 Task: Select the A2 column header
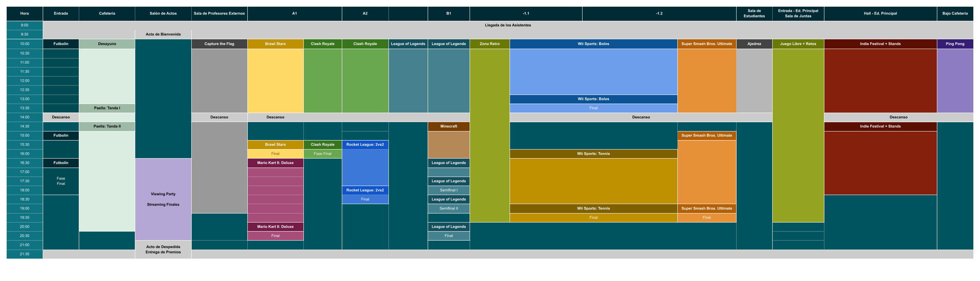[365, 13]
